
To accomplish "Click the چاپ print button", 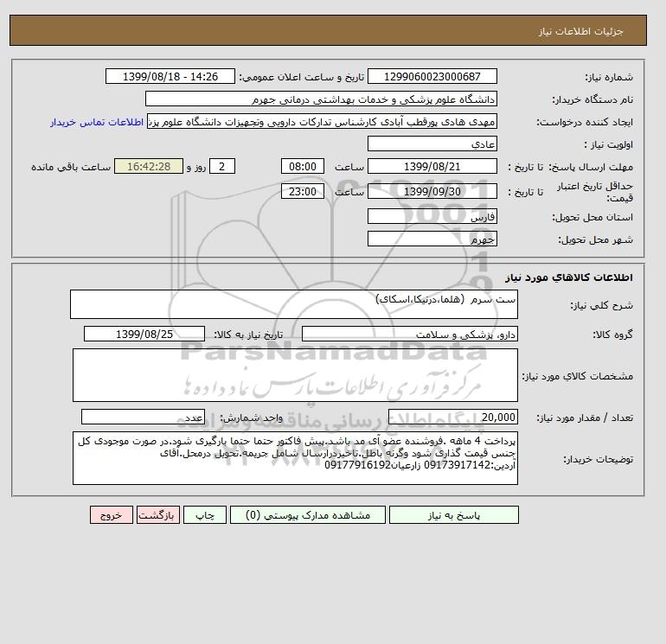I will coord(205,515).
